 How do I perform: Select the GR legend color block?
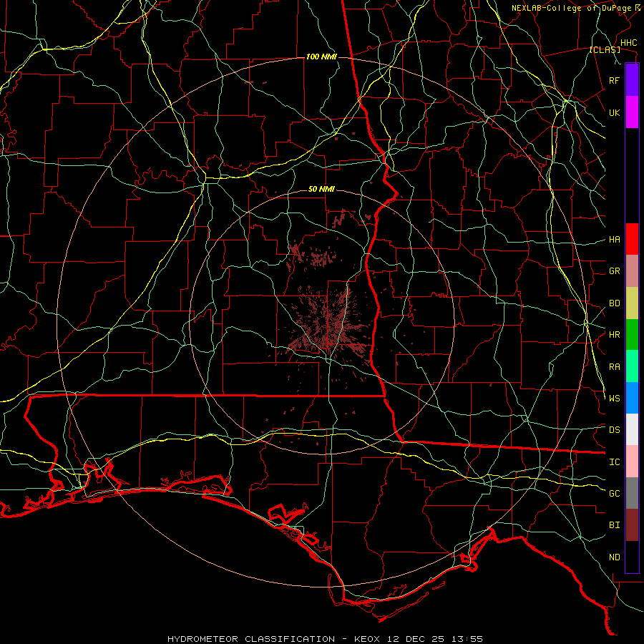point(632,271)
